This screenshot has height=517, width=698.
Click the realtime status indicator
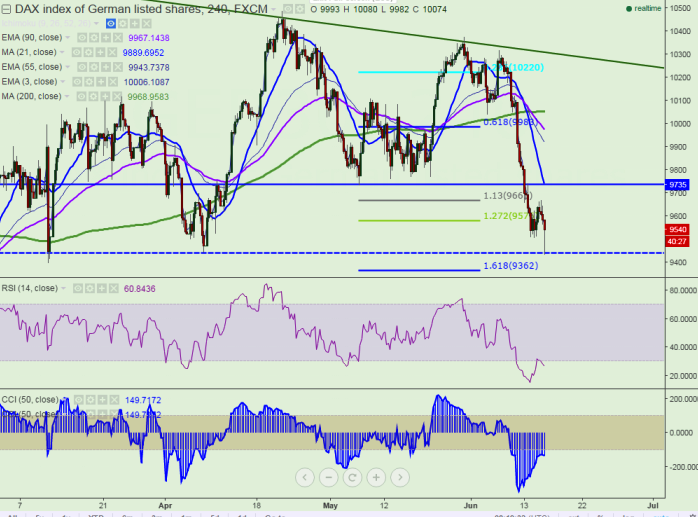point(644,8)
